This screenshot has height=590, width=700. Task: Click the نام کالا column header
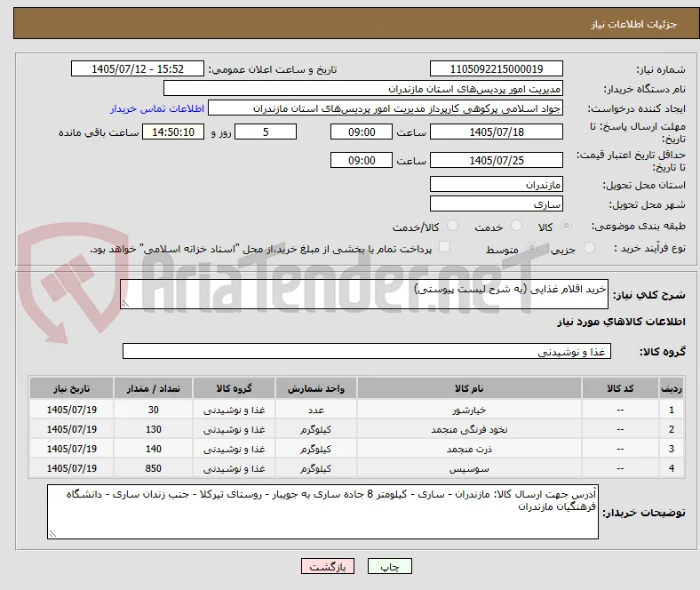pyautogui.click(x=469, y=388)
